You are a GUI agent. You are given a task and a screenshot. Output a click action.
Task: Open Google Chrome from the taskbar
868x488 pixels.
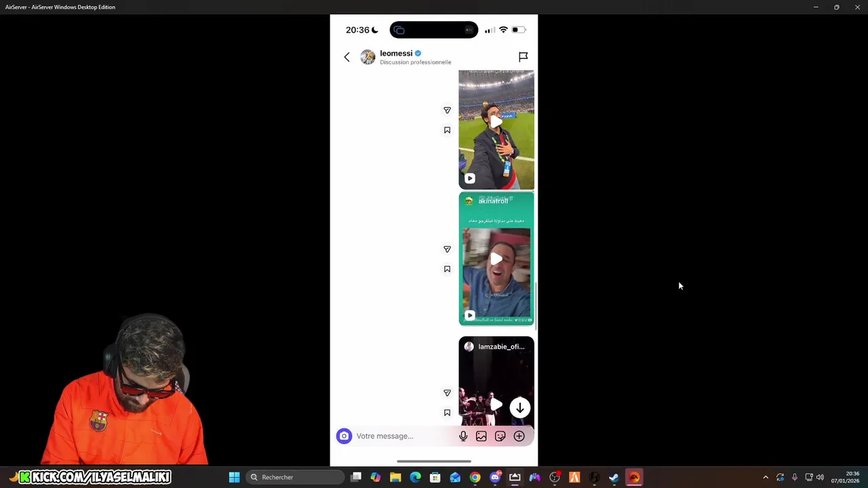[x=475, y=477]
